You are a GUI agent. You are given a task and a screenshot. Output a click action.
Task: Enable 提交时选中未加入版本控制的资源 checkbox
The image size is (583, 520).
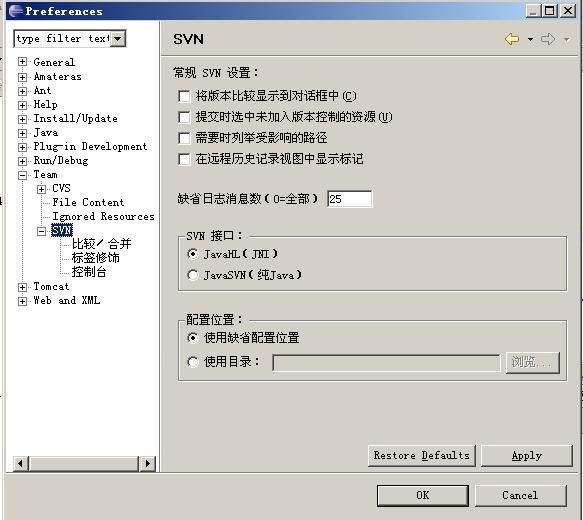pyautogui.click(x=184, y=117)
